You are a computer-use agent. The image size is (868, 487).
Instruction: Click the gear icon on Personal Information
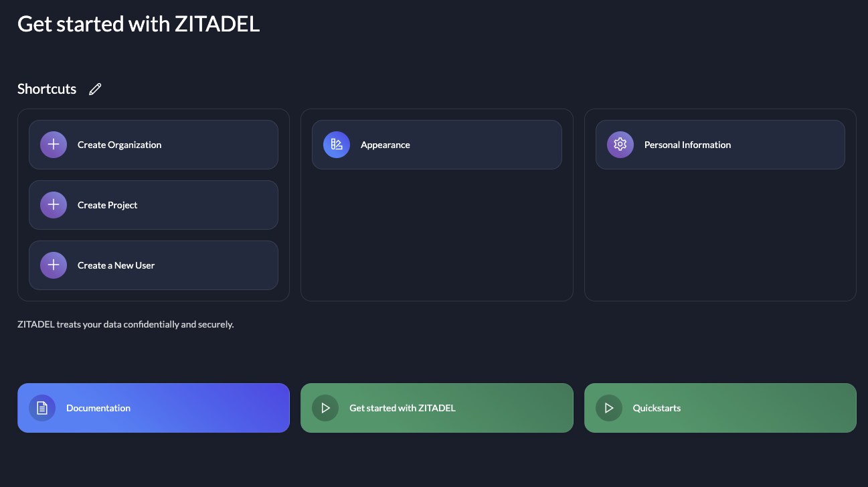click(620, 144)
